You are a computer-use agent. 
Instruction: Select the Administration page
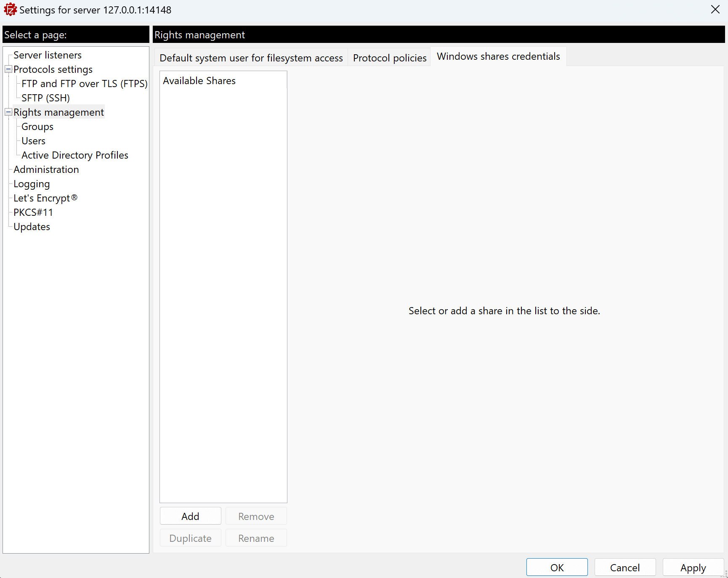click(46, 169)
